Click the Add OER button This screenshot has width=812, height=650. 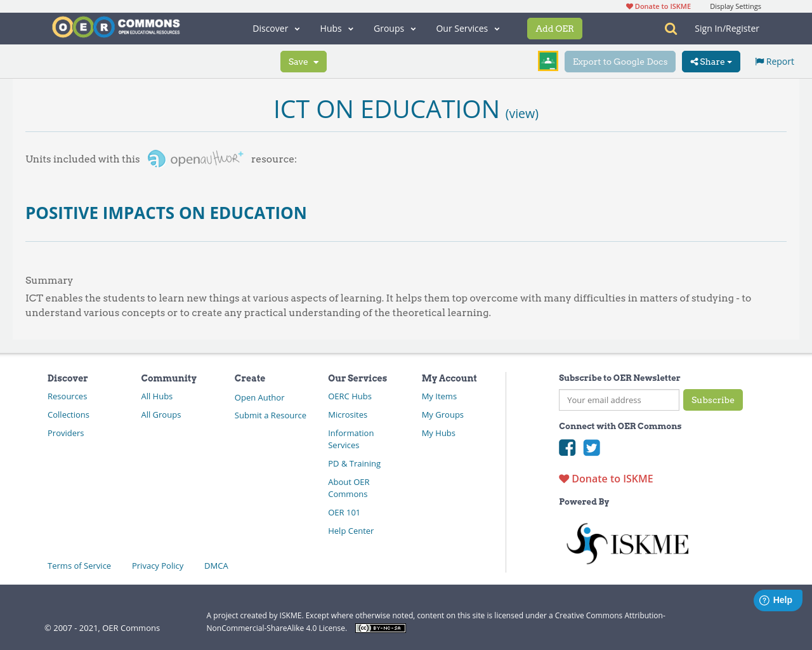coord(554,28)
